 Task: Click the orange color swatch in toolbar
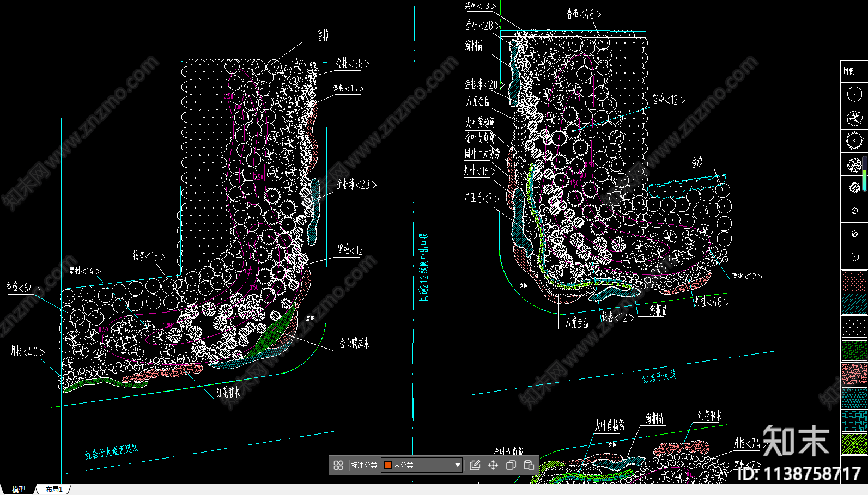click(x=388, y=465)
